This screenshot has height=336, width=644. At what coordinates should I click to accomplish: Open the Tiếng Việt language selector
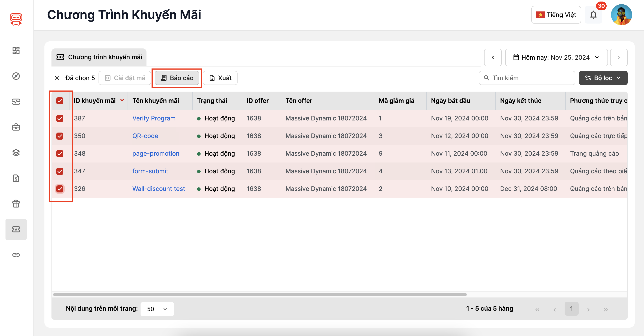(556, 15)
